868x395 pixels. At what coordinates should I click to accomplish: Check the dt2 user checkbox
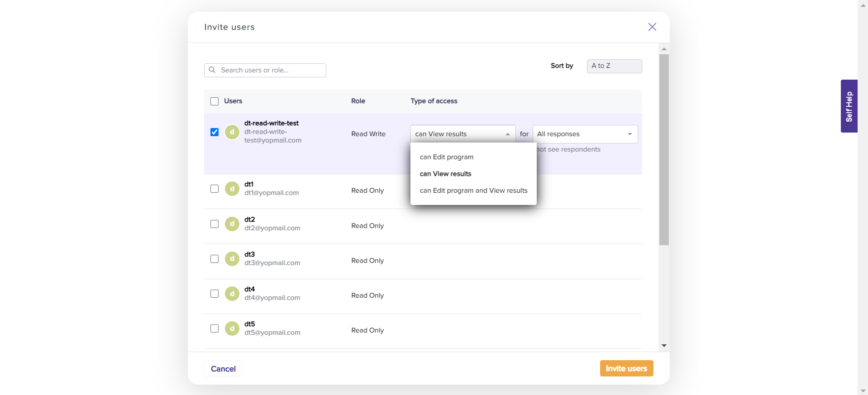215,224
